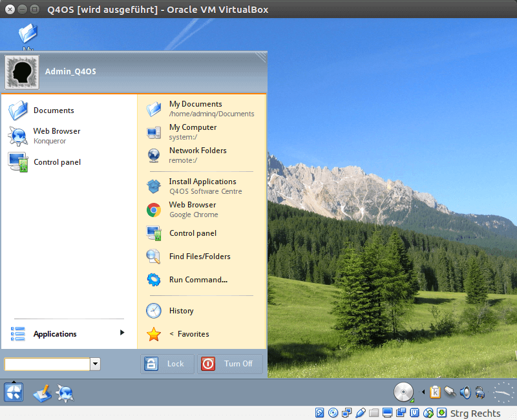Open Google Chrome Web Browser entry
The height and width of the screenshot is (420, 517).
(x=193, y=209)
